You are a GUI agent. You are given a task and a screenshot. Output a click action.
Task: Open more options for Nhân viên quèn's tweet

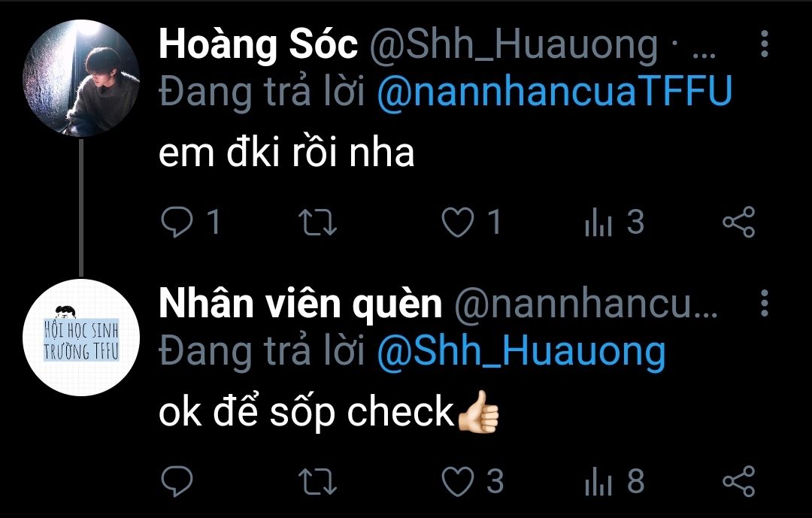(765, 304)
